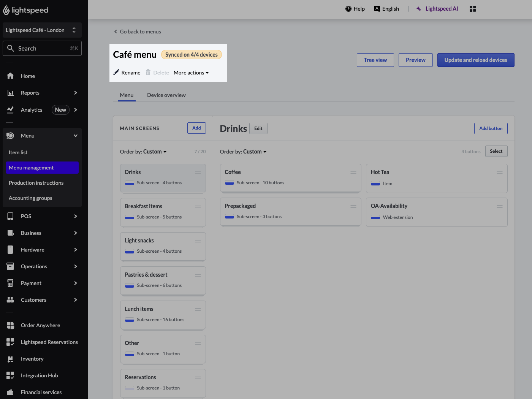This screenshot has height=399, width=532.
Task: Click the Lightspeed flame logo
Action: coord(6,10)
